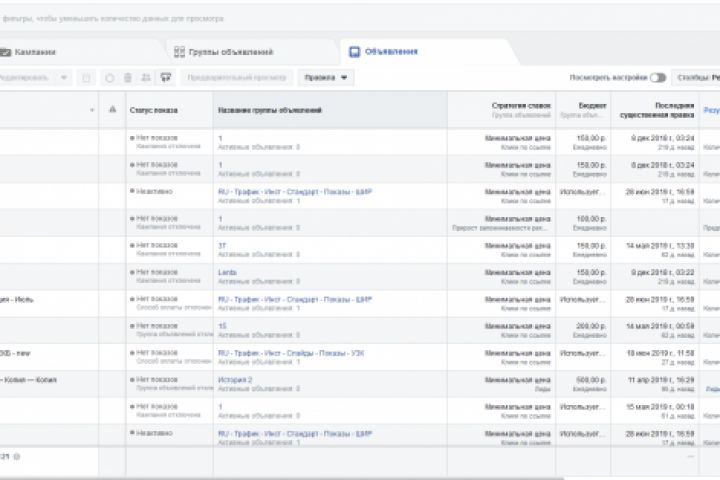Click the Группы объявлений tab icon
This screenshot has height=480, width=720.
tap(178, 52)
